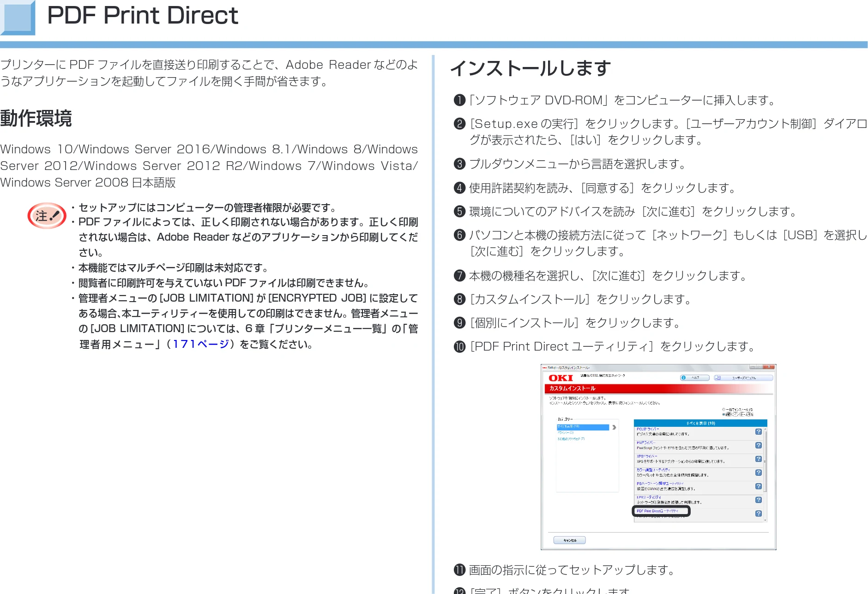Click the キャンセル button in the setup dialog

click(570, 540)
